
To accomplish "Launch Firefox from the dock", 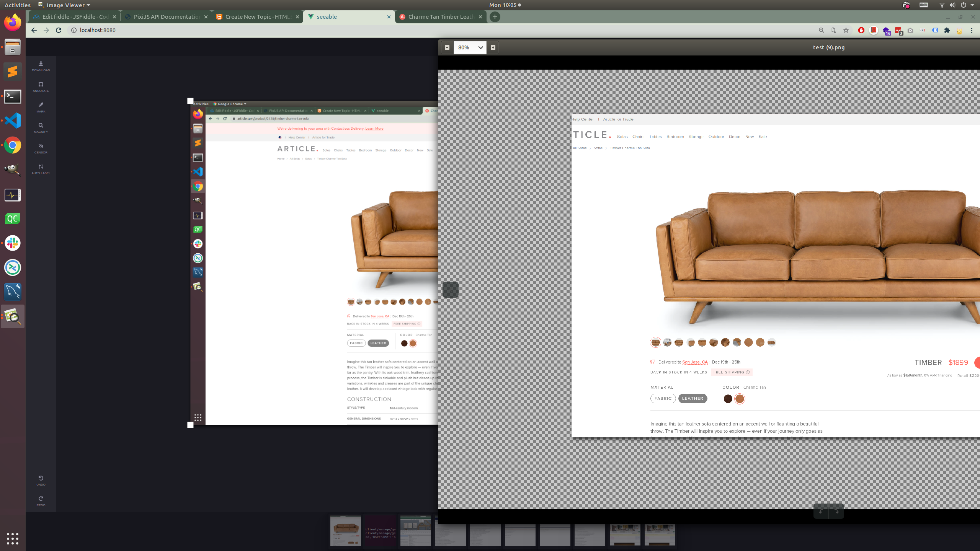I will tap(13, 22).
